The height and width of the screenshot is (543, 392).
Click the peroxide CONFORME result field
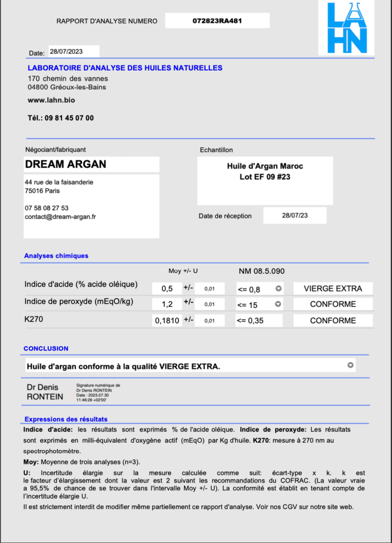coord(333,304)
